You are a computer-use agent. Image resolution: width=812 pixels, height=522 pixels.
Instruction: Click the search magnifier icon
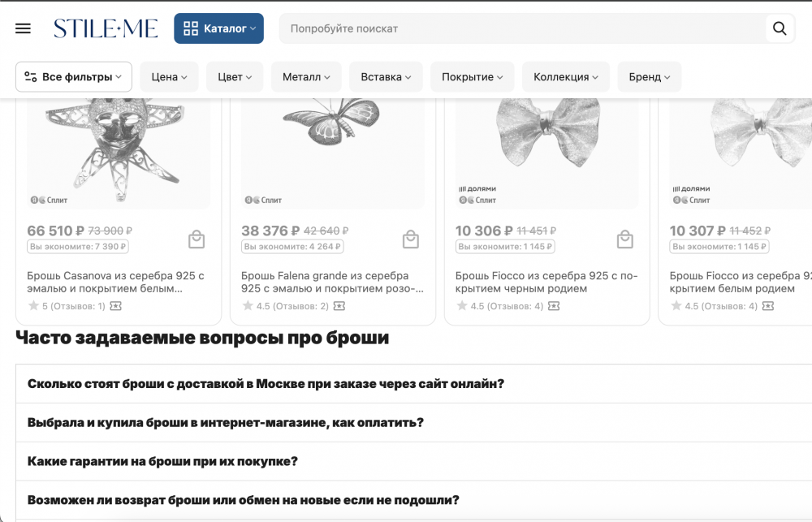pos(779,28)
